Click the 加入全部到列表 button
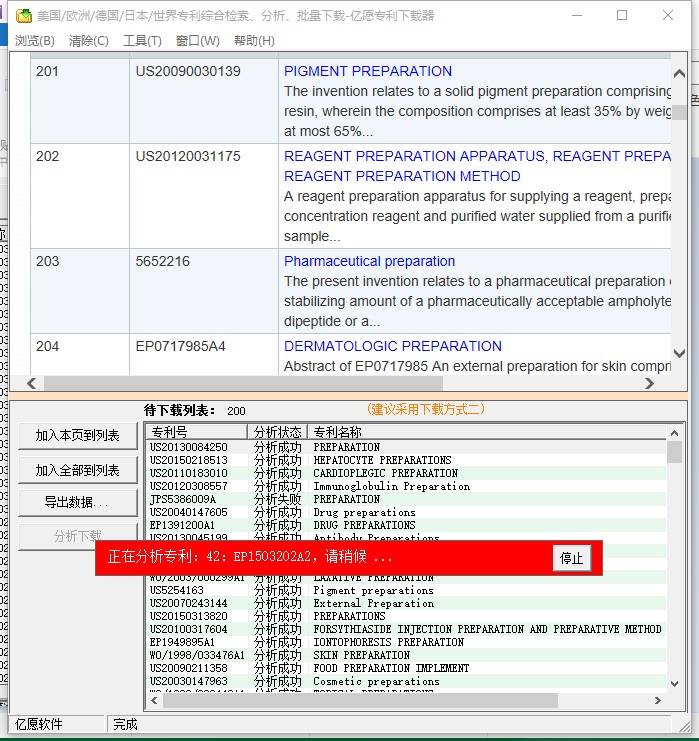Image resolution: width=699 pixels, height=741 pixels. pyautogui.click(x=78, y=470)
